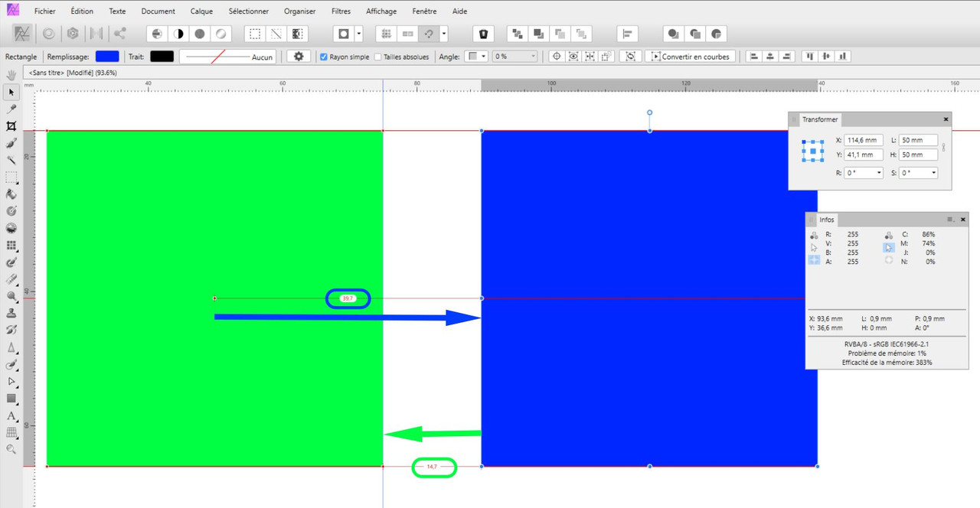Expand the R rotation dropdown in Transformer
This screenshot has height=508, width=980.
(878, 173)
